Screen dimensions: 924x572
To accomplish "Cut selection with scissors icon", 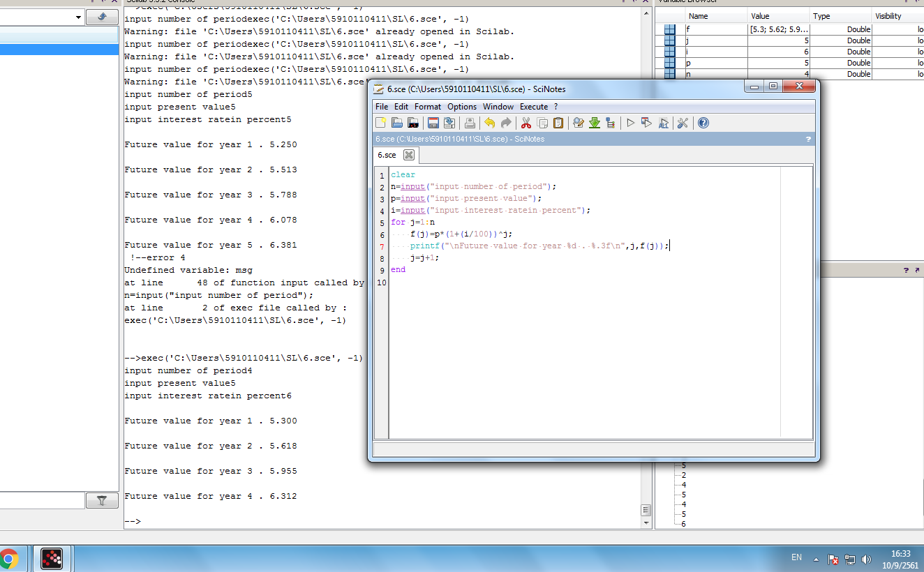I will click(x=526, y=123).
